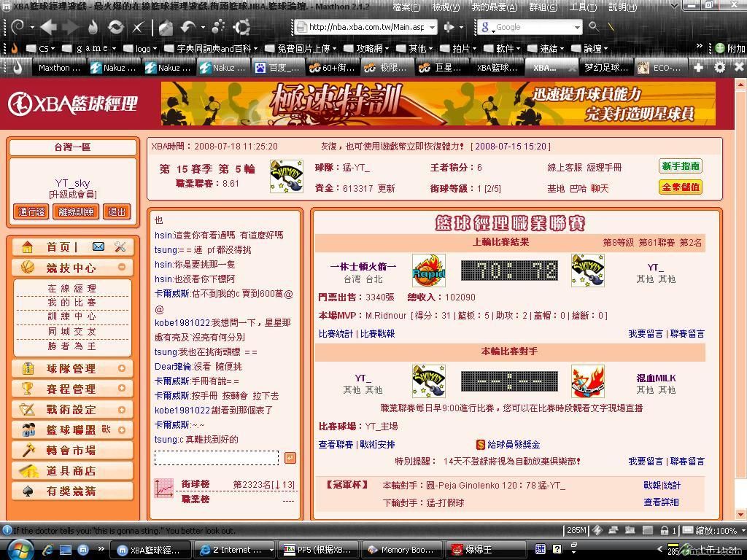This screenshot has height=560, width=747.
Task: Collapse the 競技中心 menu section
Action: pyautogui.click(x=122, y=267)
